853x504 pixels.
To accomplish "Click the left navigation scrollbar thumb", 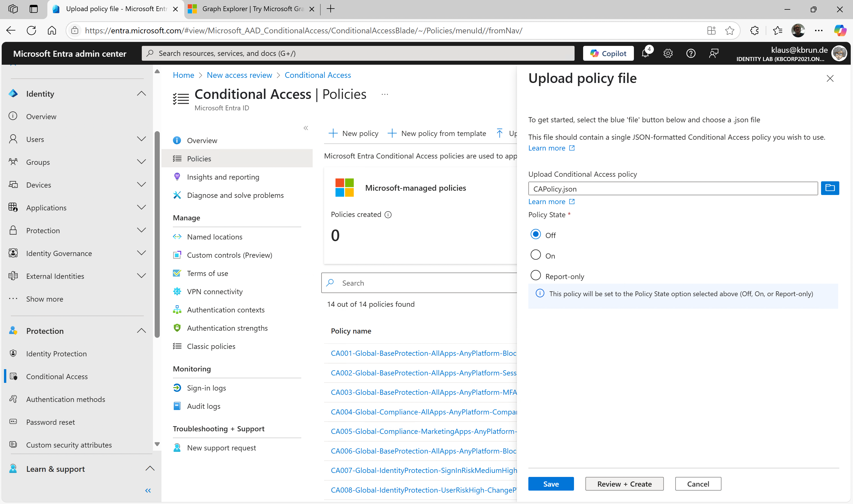I will [157, 234].
